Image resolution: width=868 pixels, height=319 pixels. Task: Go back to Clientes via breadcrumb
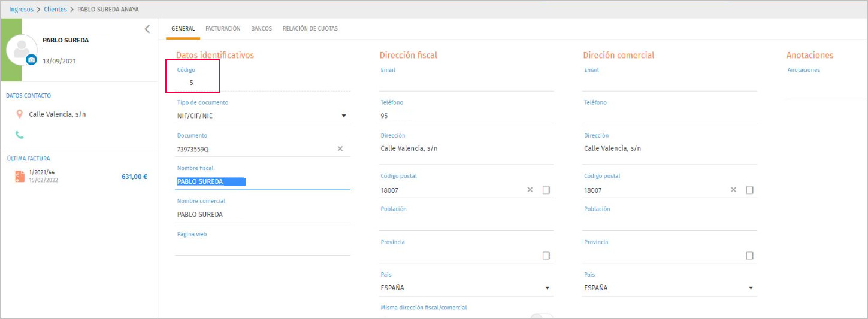pyautogui.click(x=55, y=10)
